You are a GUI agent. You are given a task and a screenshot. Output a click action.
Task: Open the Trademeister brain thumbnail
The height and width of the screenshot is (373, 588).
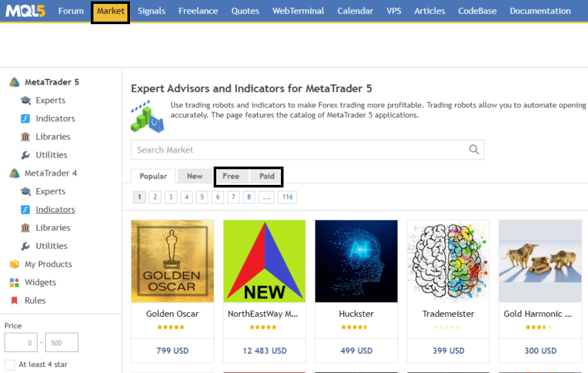coord(448,261)
